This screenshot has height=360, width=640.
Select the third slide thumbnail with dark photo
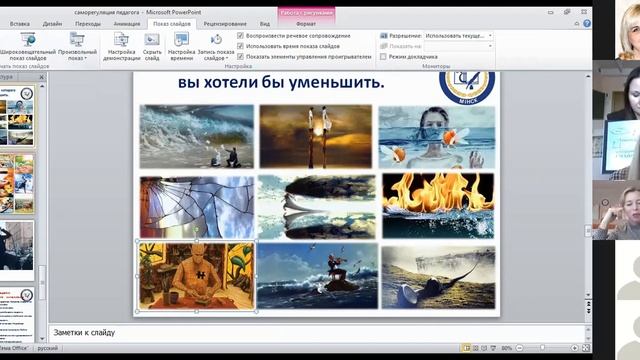point(17,251)
